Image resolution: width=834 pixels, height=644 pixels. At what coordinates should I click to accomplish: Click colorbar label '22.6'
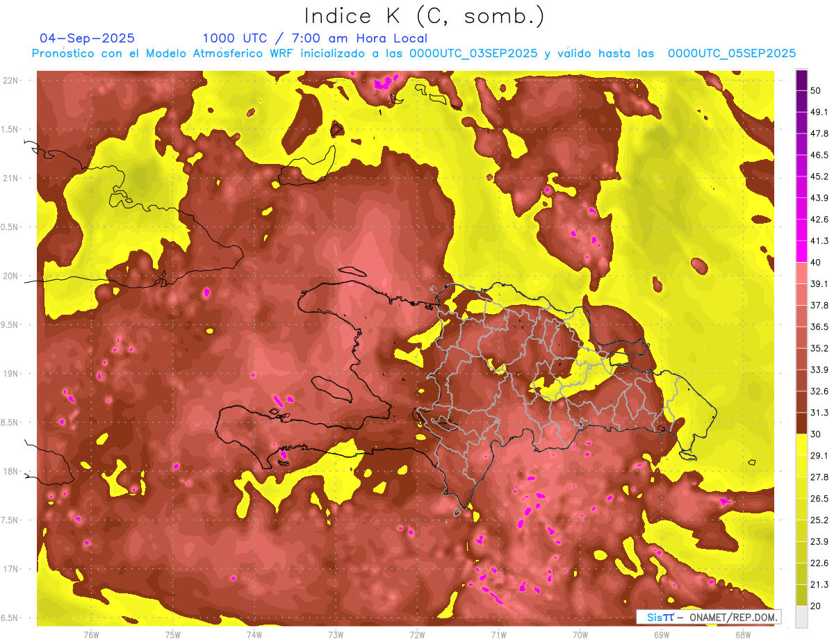[x=819, y=563]
